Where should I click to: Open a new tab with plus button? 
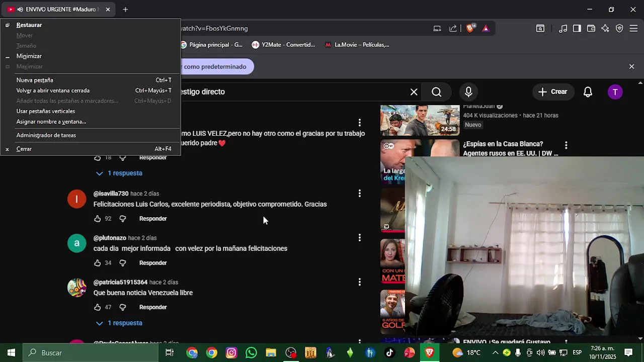click(125, 10)
